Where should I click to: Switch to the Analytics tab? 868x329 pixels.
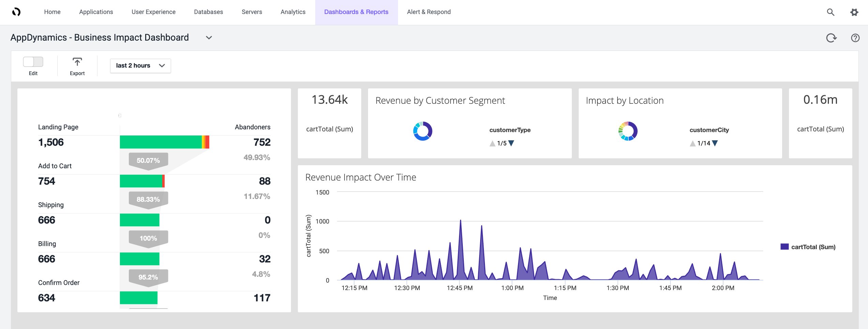click(x=292, y=12)
